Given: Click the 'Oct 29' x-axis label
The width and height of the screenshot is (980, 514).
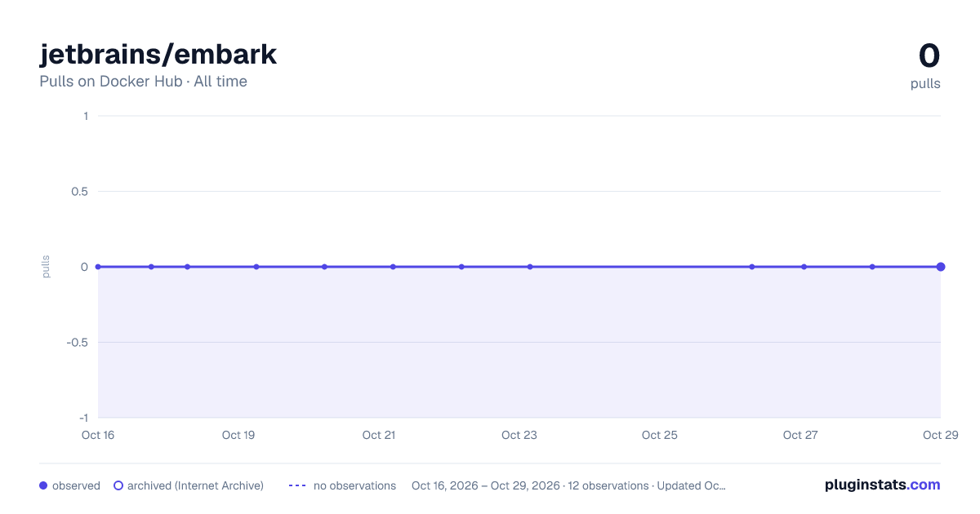Looking at the screenshot, I should click(x=940, y=435).
